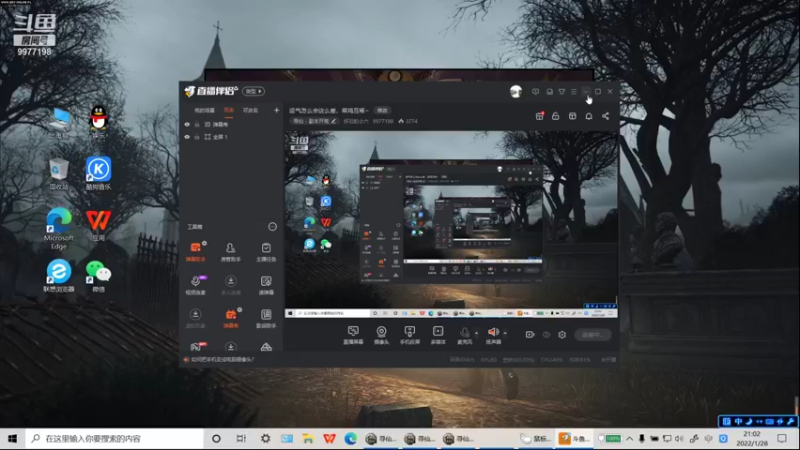Click the download tool in third toolbox row

[195, 318]
